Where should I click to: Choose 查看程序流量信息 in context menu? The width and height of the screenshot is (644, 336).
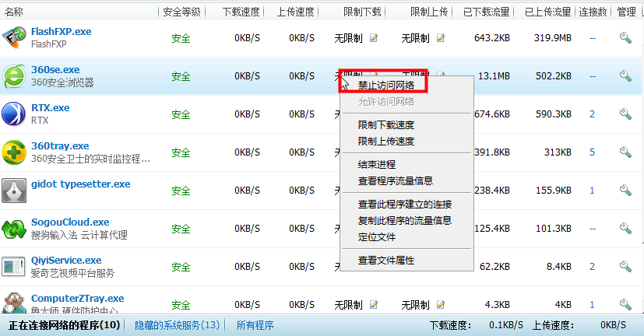(395, 181)
